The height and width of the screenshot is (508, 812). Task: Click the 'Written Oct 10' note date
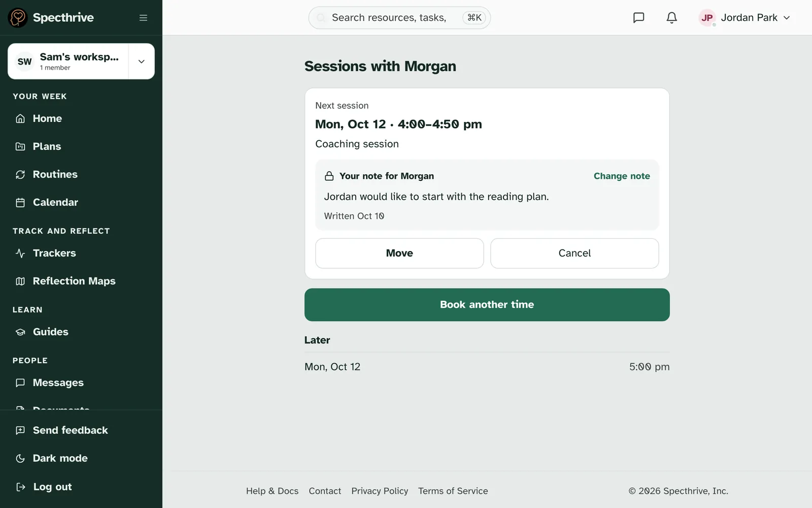tap(354, 216)
